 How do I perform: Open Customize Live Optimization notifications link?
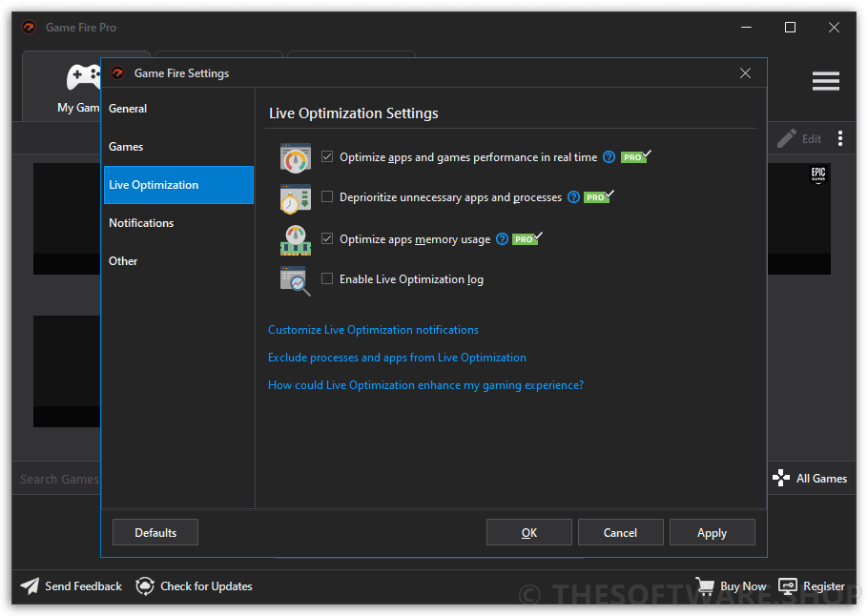pyautogui.click(x=373, y=330)
